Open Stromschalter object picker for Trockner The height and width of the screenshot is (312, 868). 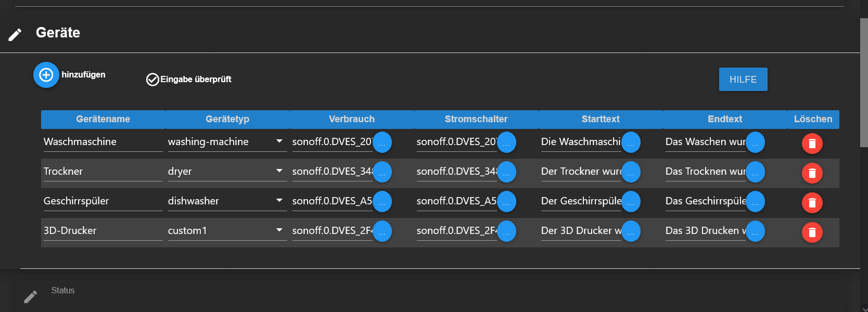[506, 172]
